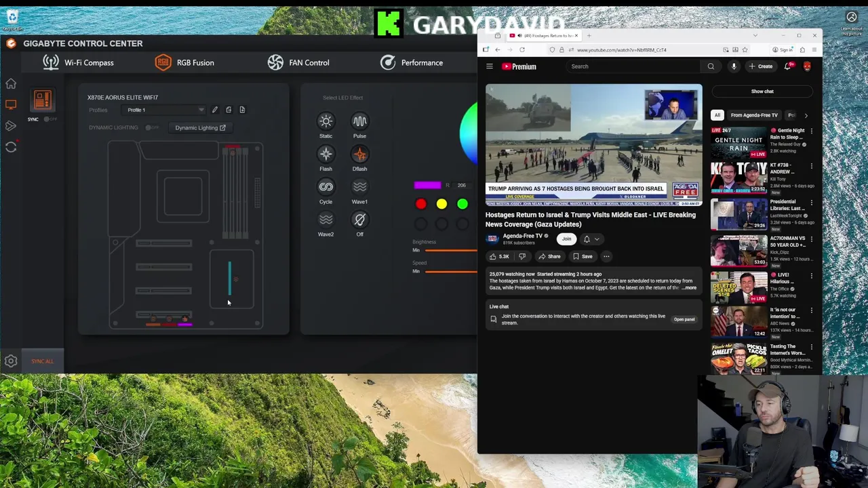The height and width of the screenshot is (488, 868).
Task: Click the Show chat button
Action: coord(762,91)
